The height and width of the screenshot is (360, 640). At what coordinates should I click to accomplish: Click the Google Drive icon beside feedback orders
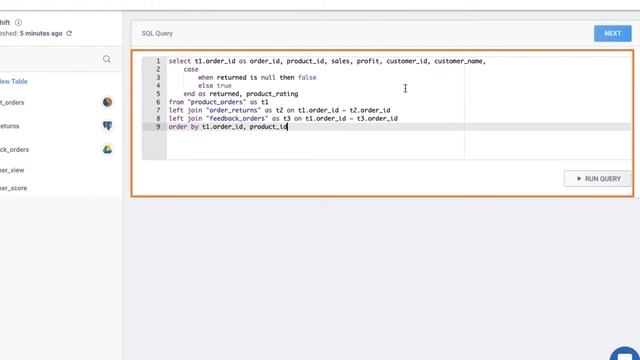click(x=107, y=149)
